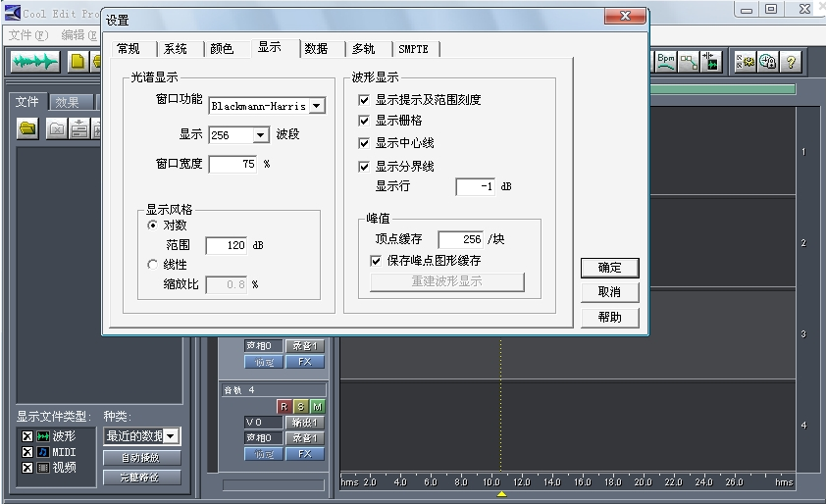This screenshot has width=826, height=504.
Task: Click the 范围 input showing 120
Action: click(x=227, y=245)
